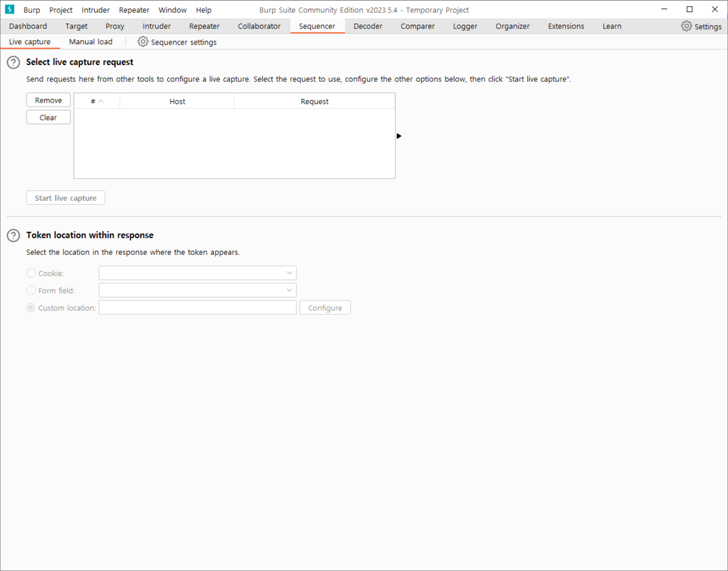Open the Help menu

pos(203,10)
